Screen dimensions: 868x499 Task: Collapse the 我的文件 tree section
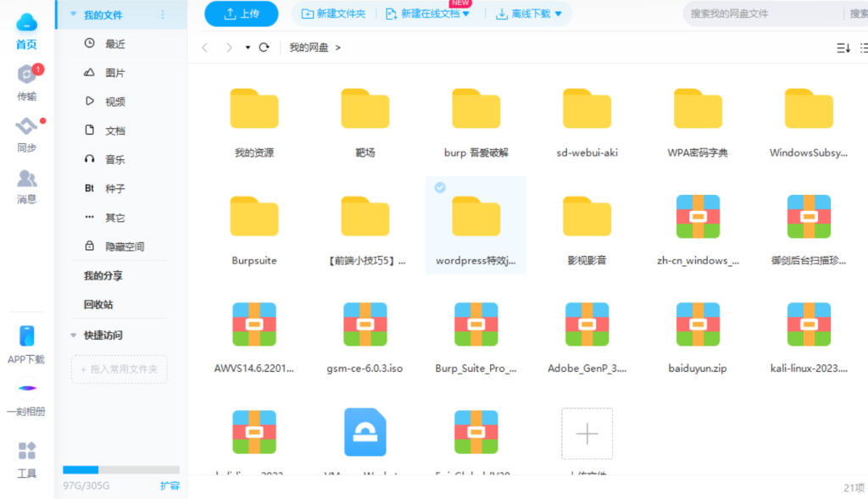coord(74,15)
